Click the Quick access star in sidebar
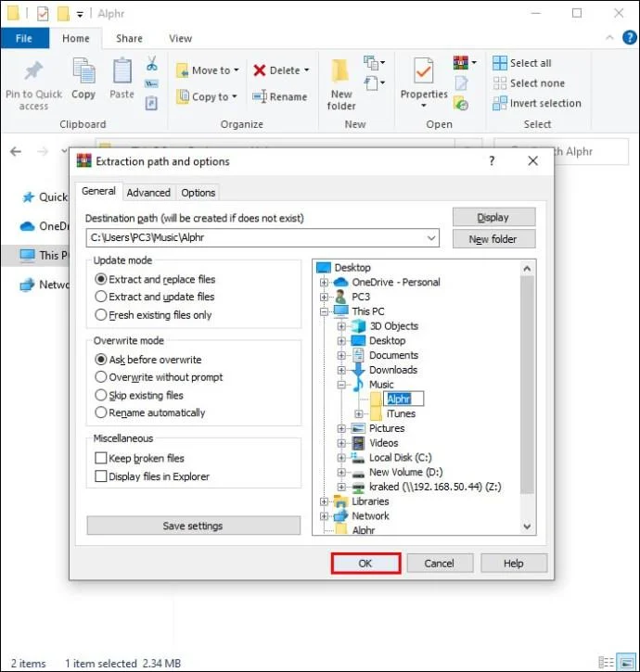 tap(29, 197)
